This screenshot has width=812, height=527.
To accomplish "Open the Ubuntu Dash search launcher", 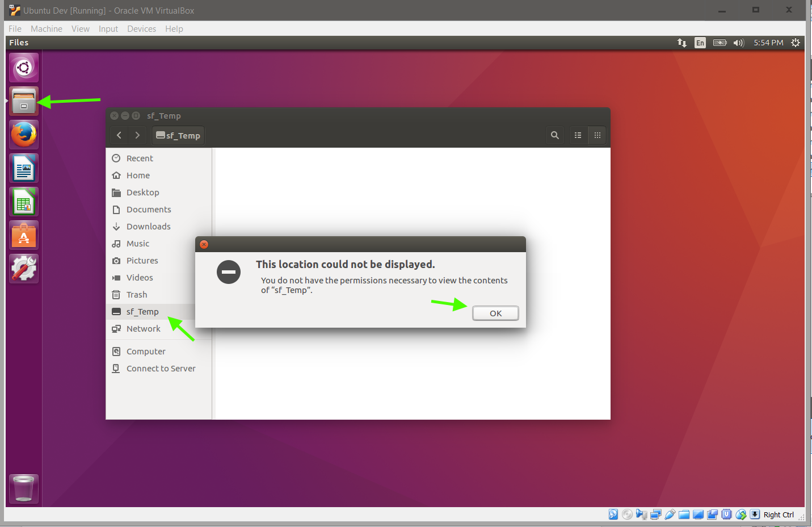I will click(x=24, y=68).
